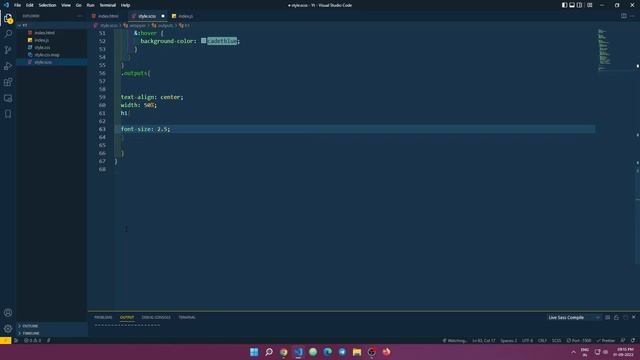Image resolution: width=640 pixels, height=360 pixels.
Task: Open the Terminal menu
Action: point(107,5)
